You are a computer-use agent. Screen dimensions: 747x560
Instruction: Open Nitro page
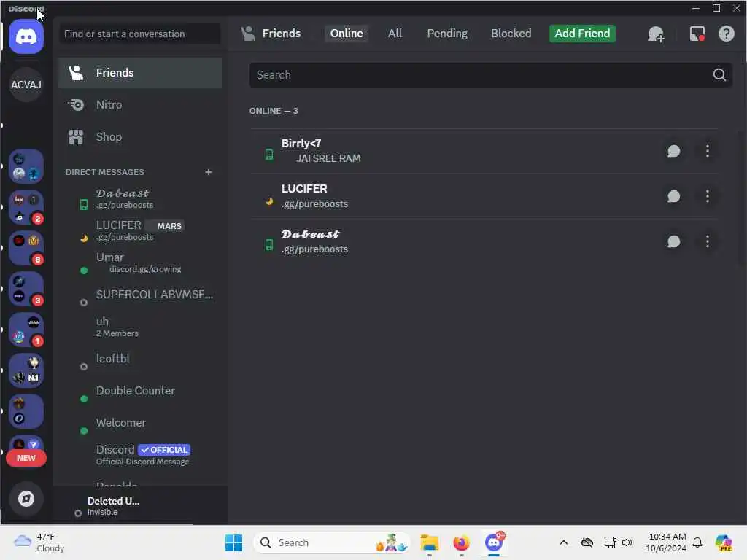[140, 105]
